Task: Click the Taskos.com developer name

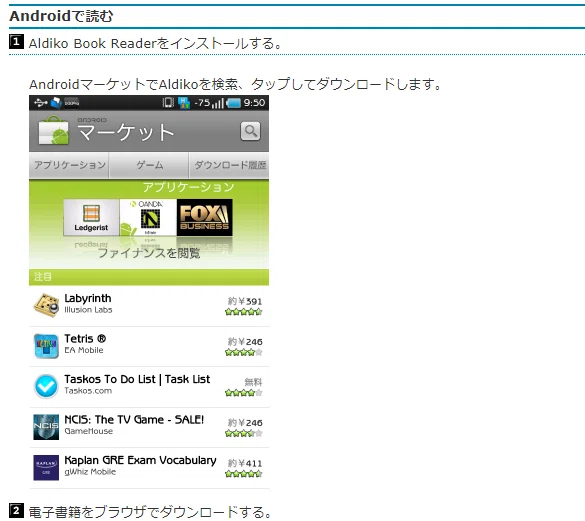Action: click(88, 391)
